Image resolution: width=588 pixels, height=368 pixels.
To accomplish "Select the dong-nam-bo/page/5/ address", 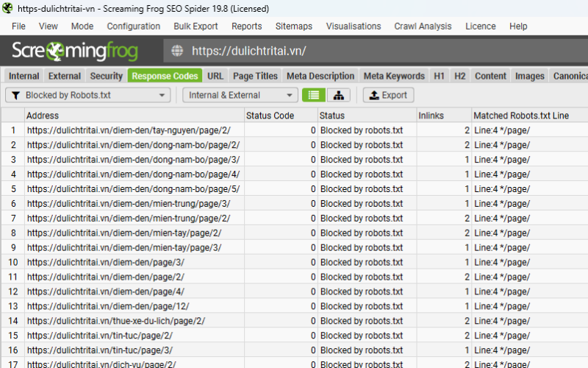I will pos(133,189).
